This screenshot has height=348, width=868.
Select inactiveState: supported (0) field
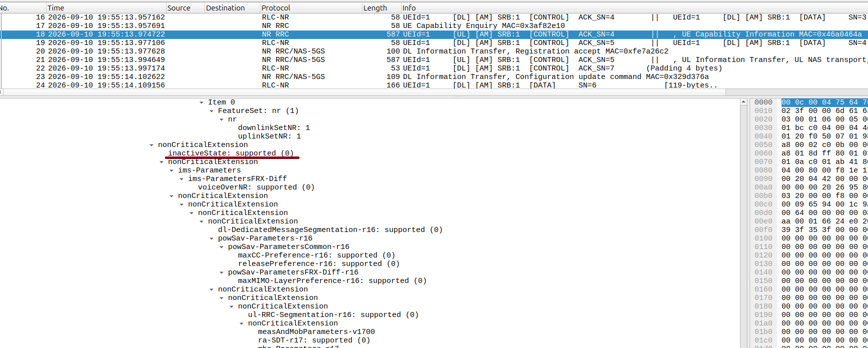pos(231,153)
